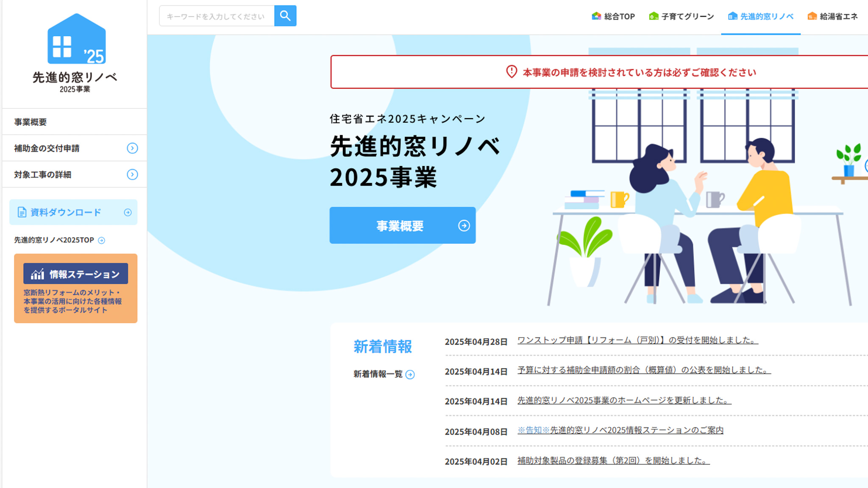Image resolution: width=868 pixels, height=488 pixels.
Task: Click the red exclamation warning icon
Action: point(512,72)
